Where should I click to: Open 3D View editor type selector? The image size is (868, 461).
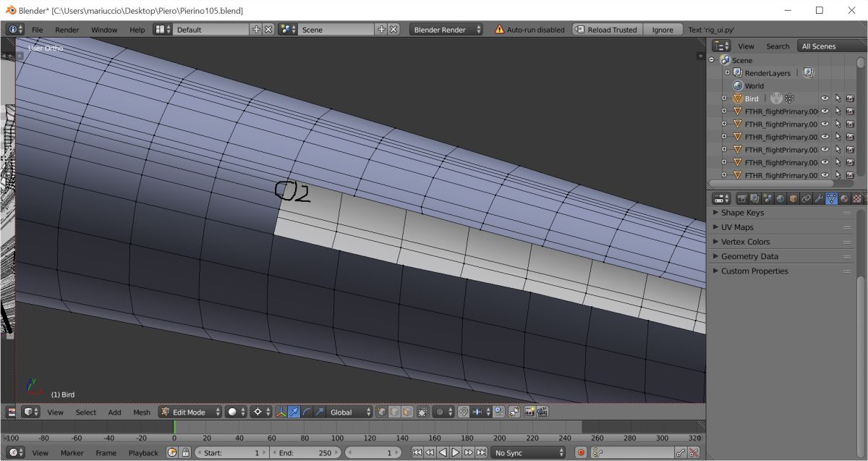(31, 412)
